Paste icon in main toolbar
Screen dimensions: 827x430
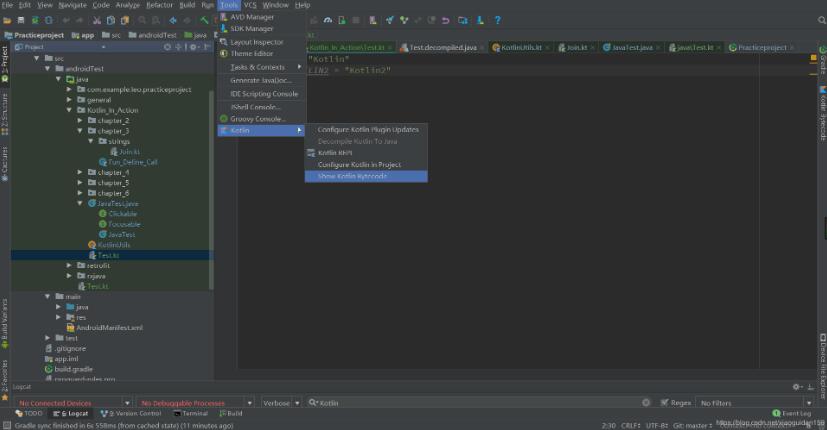125,20
